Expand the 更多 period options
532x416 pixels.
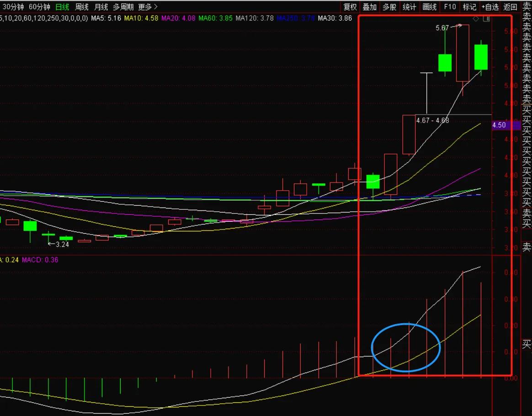(148, 7)
